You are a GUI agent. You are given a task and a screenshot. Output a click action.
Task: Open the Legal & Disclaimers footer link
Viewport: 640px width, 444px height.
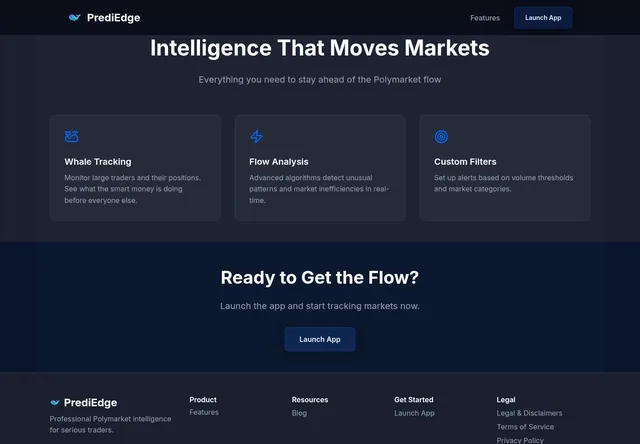click(529, 413)
